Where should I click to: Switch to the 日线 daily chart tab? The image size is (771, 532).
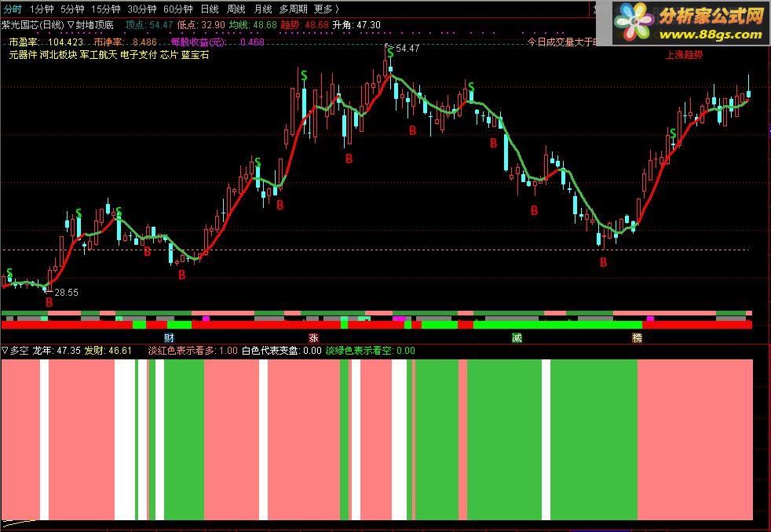(210, 9)
